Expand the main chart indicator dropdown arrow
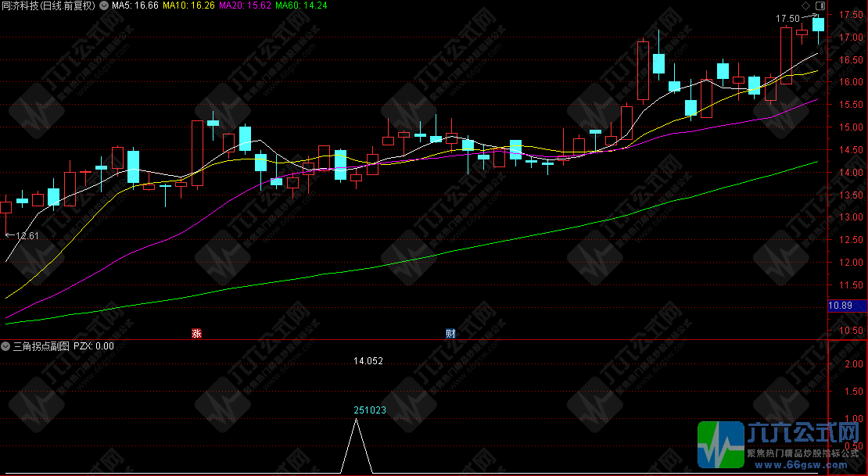Image resolution: width=868 pixels, height=476 pixels. click(104, 5)
